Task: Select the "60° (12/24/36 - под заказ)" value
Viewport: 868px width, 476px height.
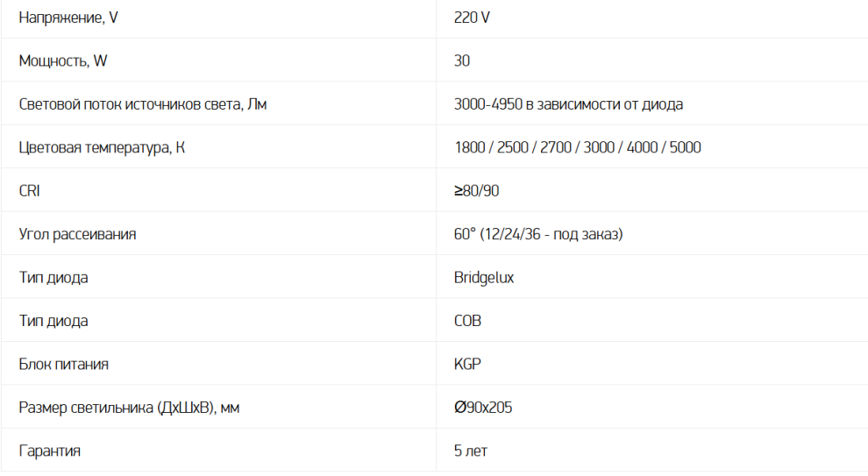Action: (x=538, y=234)
